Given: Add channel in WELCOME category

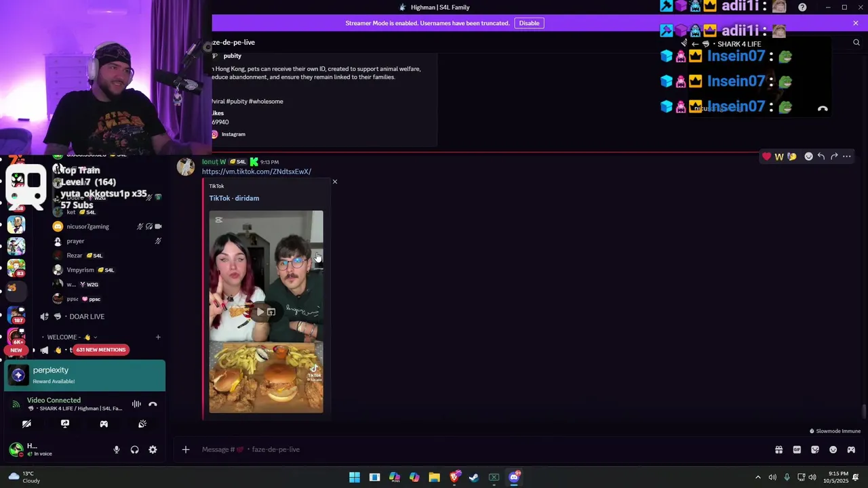Looking at the screenshot, I should tap(158, 337).
